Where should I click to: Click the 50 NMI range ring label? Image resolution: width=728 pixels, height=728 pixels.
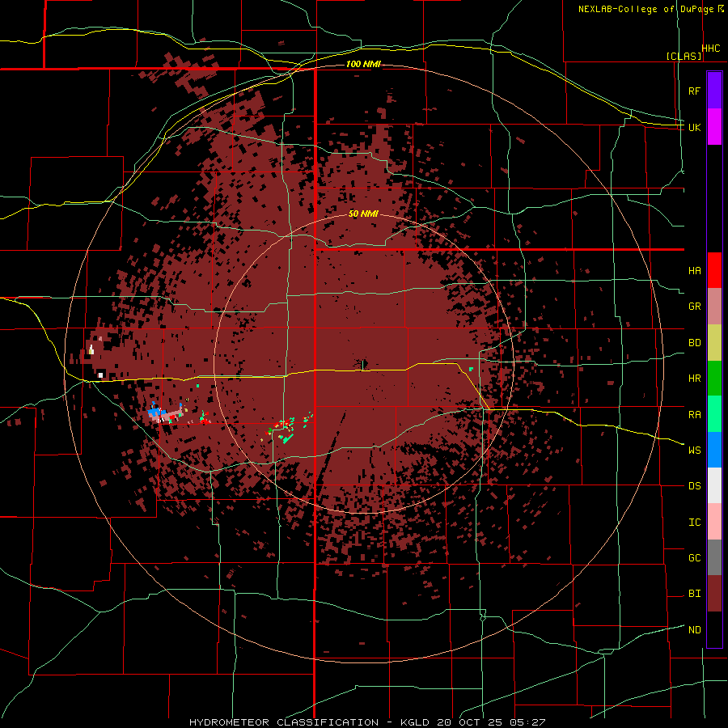point(363,214)
